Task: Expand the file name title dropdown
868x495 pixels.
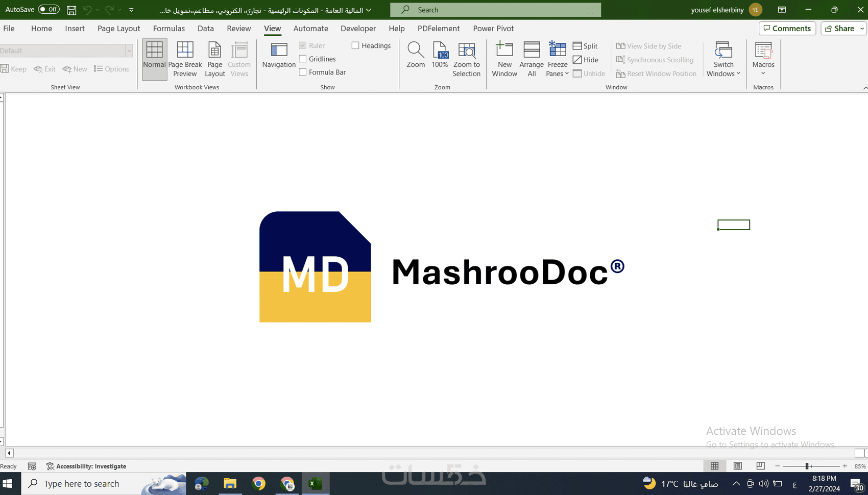Action: (x=369, y=10)
